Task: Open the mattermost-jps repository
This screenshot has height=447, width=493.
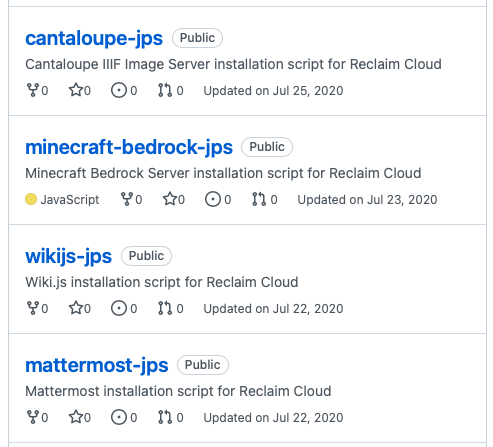Action: click(97, 365)
